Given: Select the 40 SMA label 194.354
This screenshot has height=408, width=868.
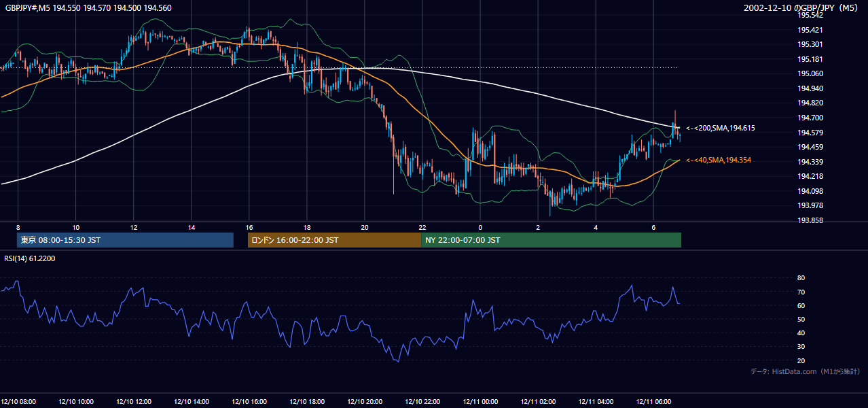Looking at the screenshot, I should pos(719,160).
